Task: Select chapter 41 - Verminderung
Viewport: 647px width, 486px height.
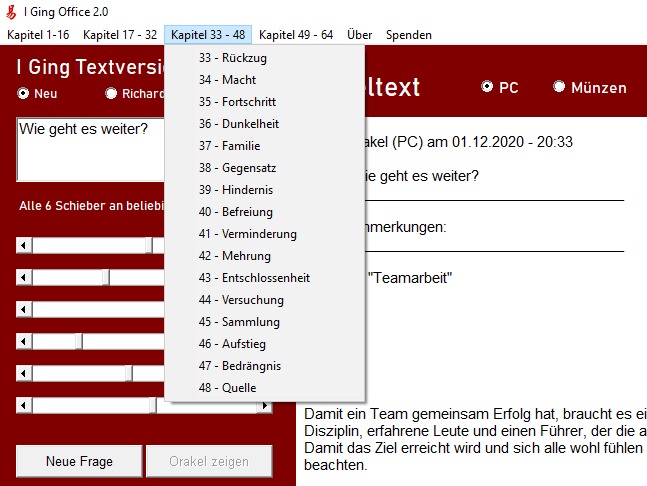Action: pyautogui.click(x=264, y=234)
